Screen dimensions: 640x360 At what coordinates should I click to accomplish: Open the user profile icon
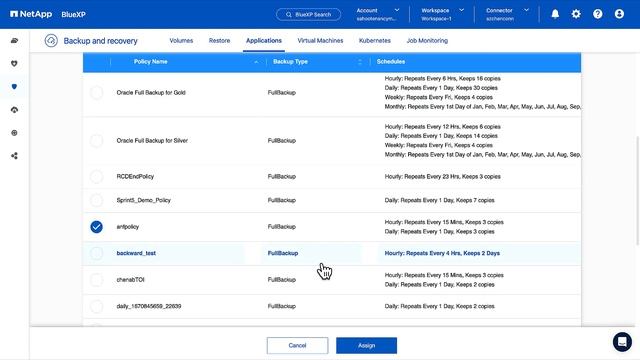coord(619,14)
